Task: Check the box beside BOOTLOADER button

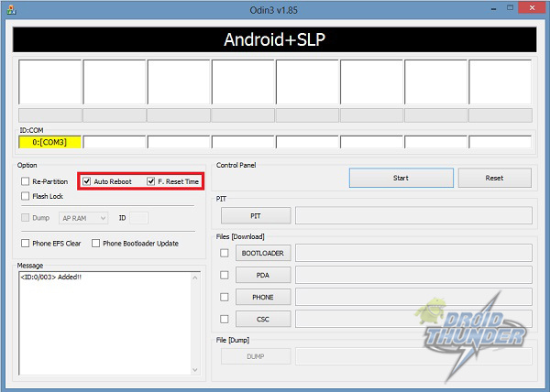Action: click(x=225, y=253)
